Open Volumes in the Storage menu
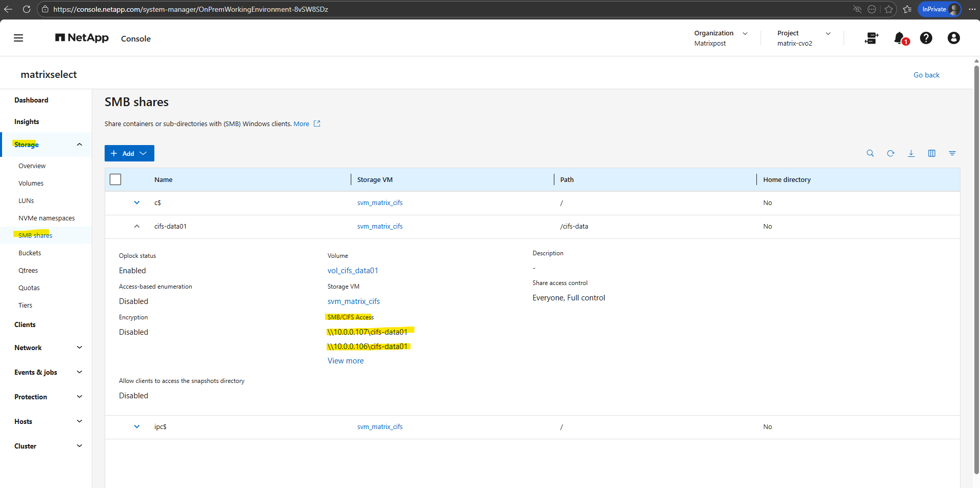This screenshot has height=488, width=980. click(x=31, y=183)
